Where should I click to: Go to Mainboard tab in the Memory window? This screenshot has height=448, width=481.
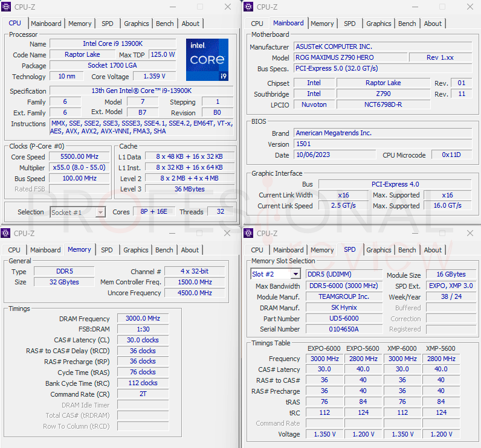(45, 250)
